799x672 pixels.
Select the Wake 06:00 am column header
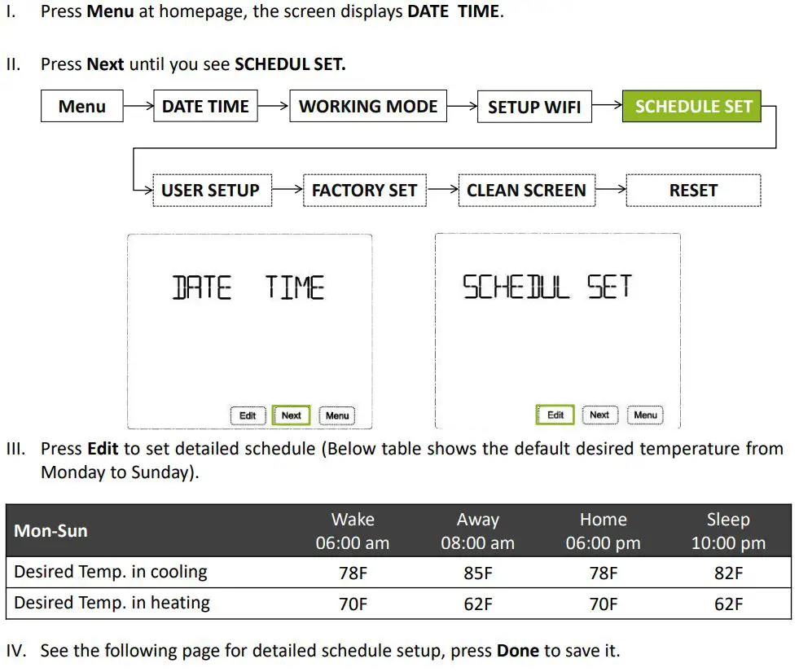pos(353,530)
